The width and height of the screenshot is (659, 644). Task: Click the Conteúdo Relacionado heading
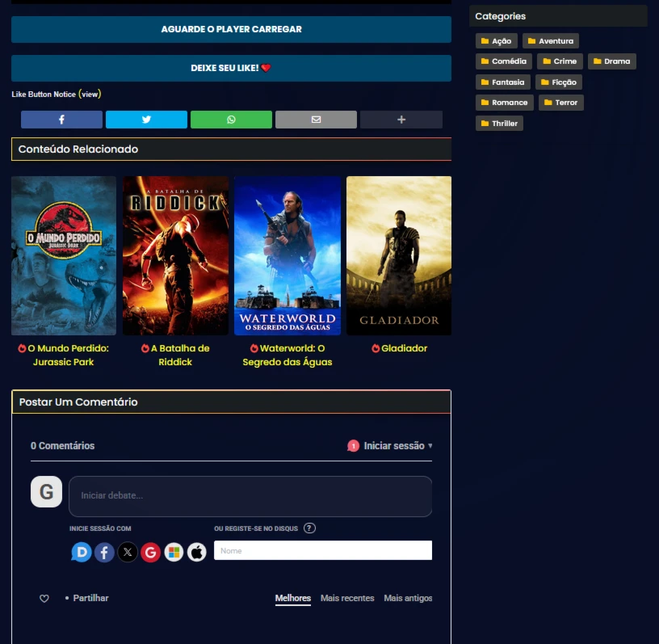click(78, 149)
